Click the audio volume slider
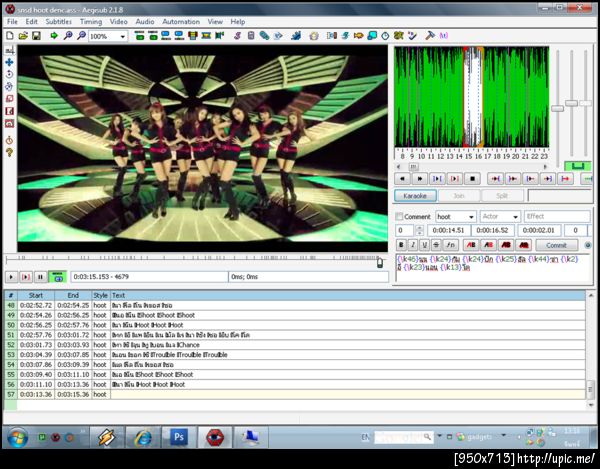The image size is (600, 469). pyautogui.click(x=585, y=103)
